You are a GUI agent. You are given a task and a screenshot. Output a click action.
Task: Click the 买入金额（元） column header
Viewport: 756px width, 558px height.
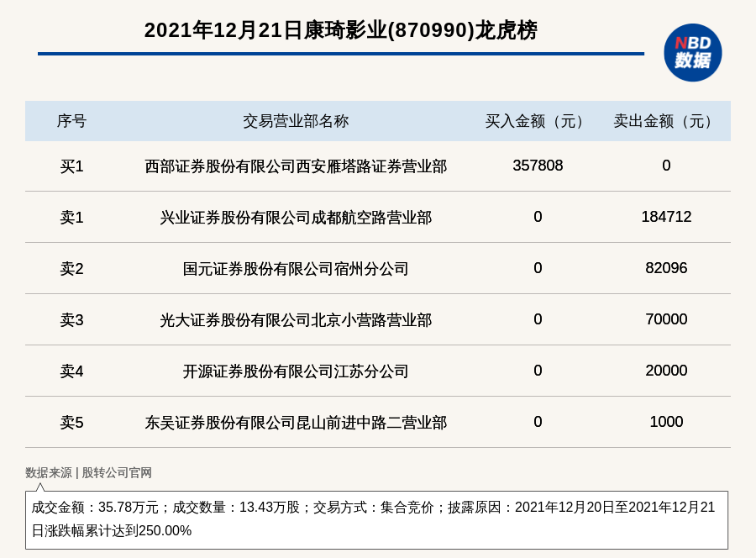(538, 121)
